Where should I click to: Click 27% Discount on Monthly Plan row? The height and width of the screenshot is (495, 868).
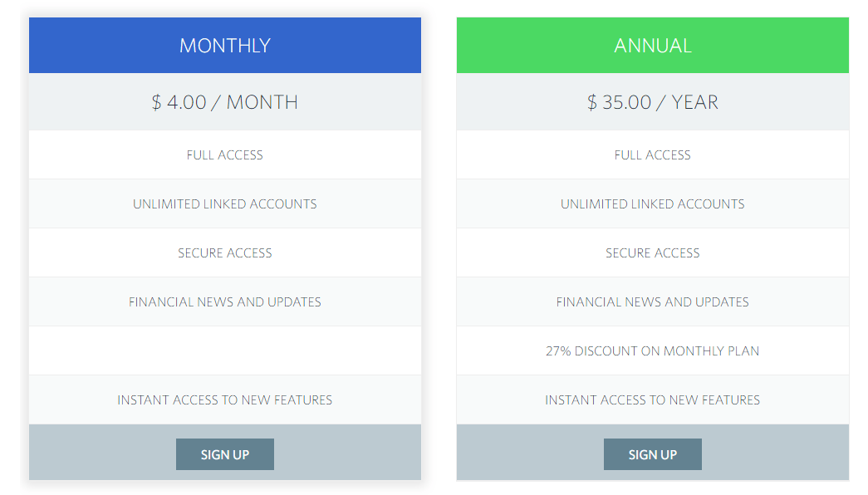(x=652, y=350)
